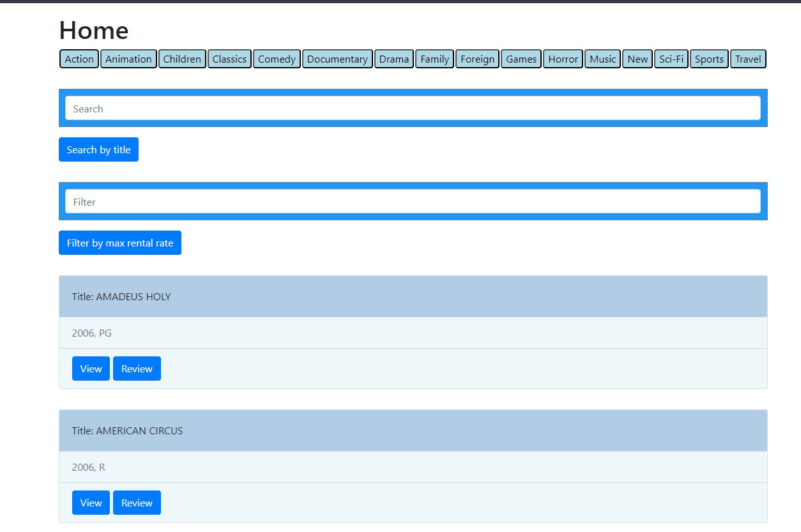Click into the Filter input box
The width and height of the screenshot is (801, 532).
point(413,202)
